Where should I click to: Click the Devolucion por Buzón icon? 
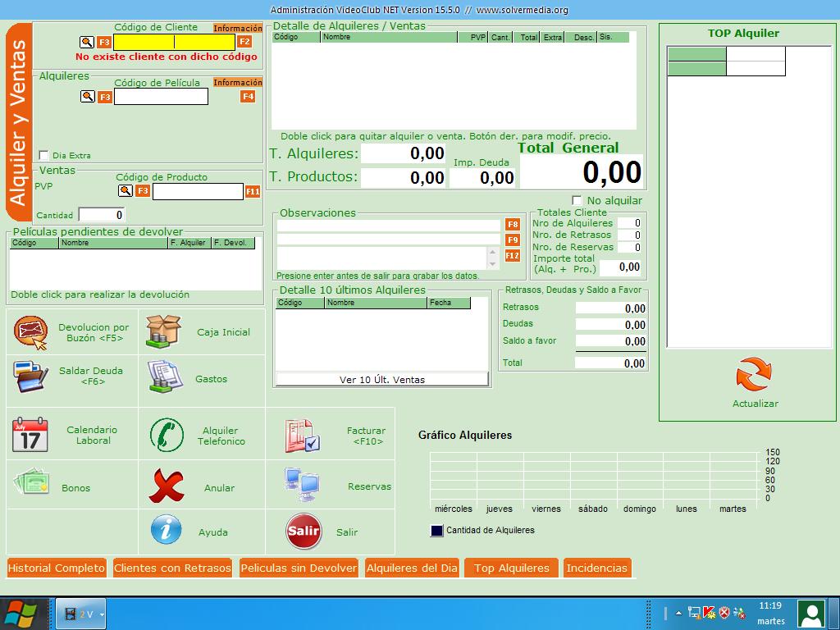point(31,332)
